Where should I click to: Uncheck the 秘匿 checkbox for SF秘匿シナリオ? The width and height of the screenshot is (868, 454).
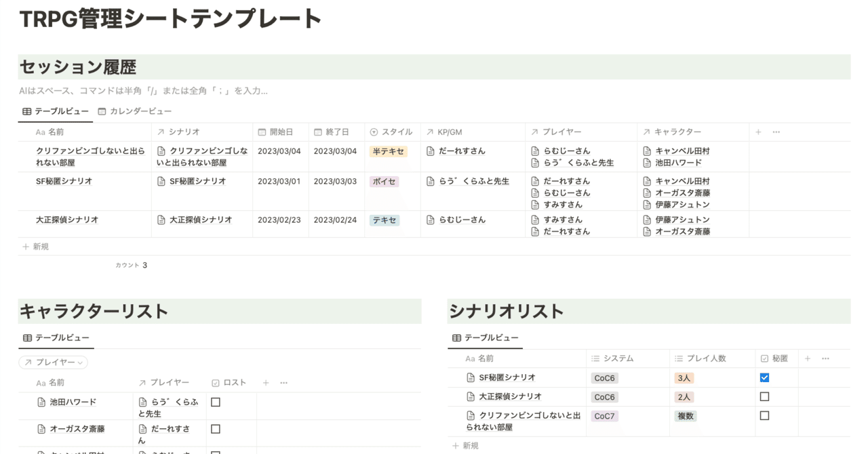coord(764,377)
